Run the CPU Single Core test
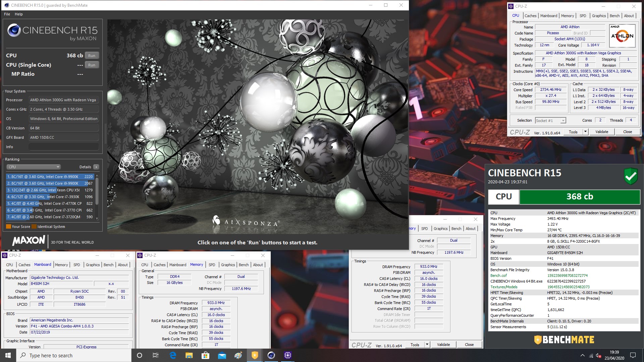This screenshot has height=362, width=644. (92, 65)
